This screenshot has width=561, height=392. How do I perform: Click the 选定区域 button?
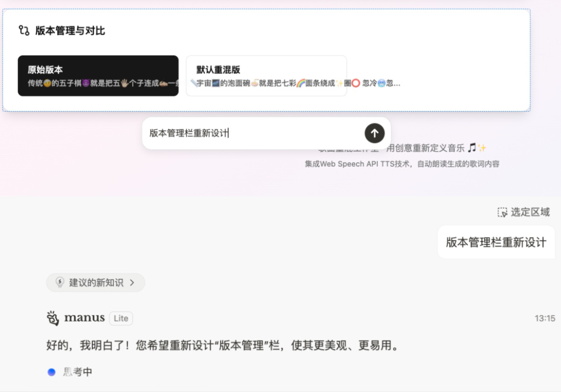point(524,212)
